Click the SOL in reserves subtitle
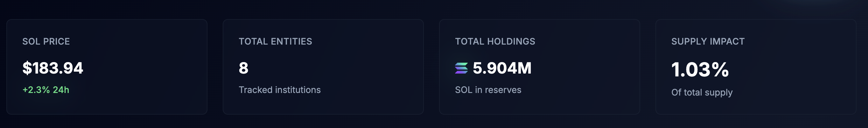The height and width of the screenshot is (128, 868). click(x=488, y=90)
